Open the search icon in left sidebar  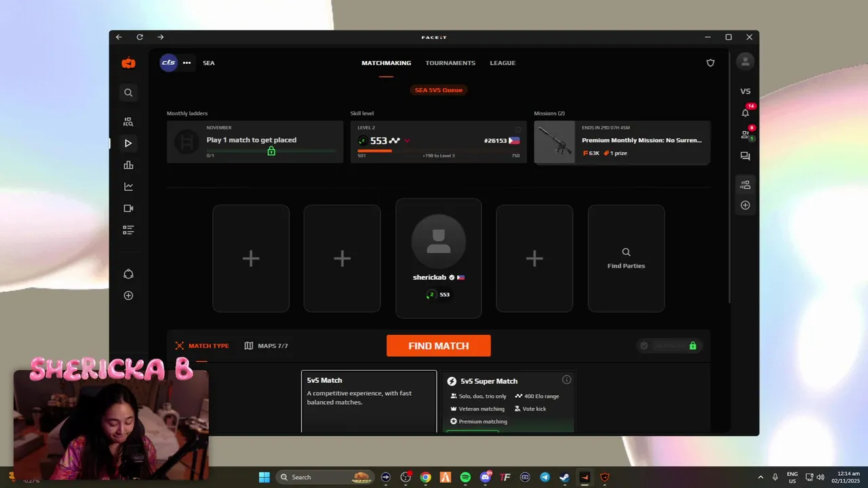pos(128,93)
